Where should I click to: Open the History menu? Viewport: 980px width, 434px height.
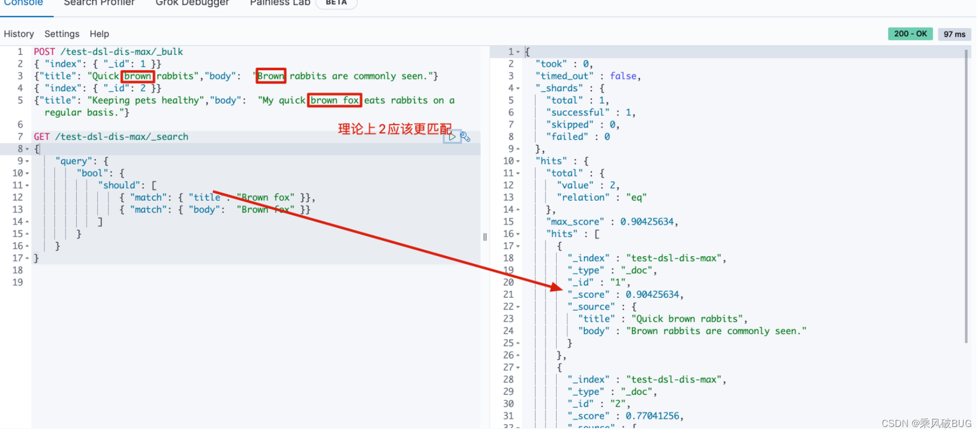tap(19, 34)
